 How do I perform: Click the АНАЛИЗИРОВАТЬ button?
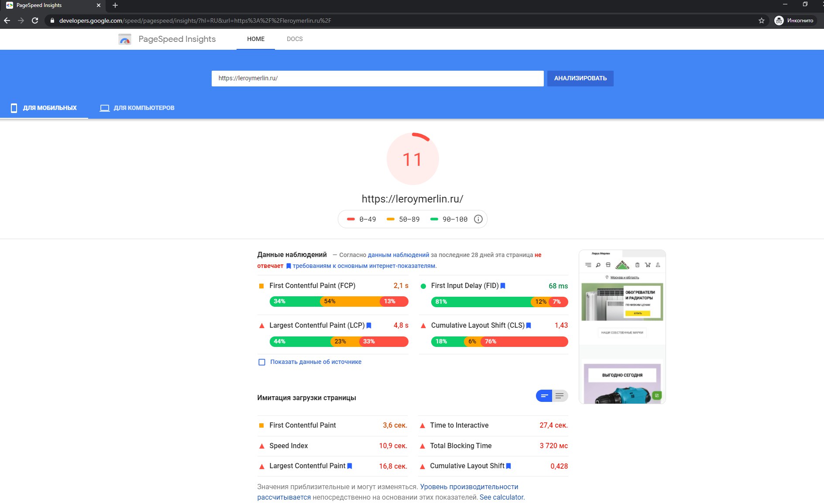580,79
